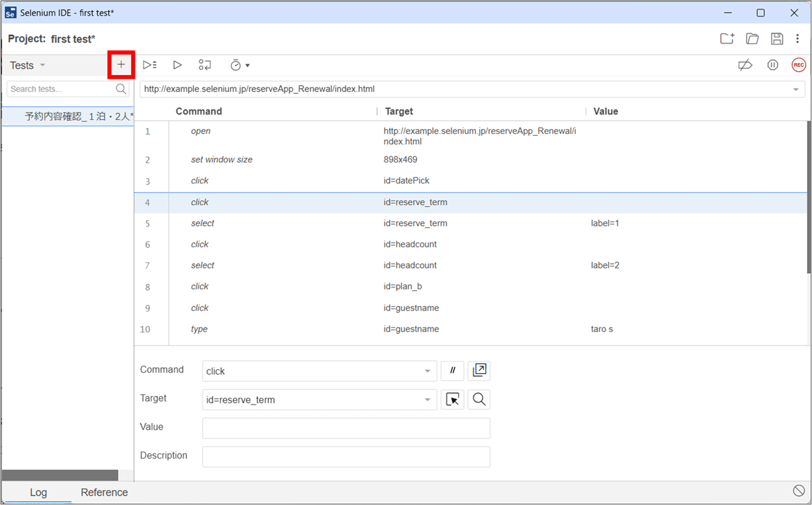Clear log circle-slash icon
This screenshot has height=505, width=812.
tap(799, 490)
